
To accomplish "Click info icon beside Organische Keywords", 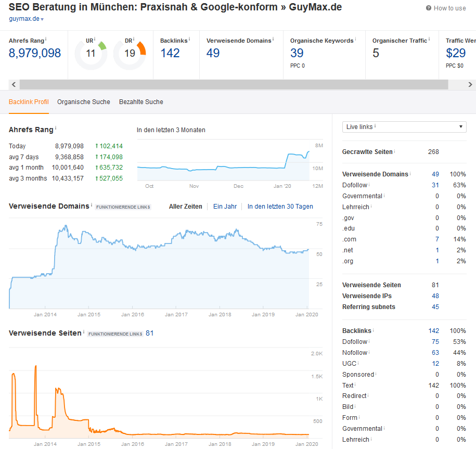I will tap(355, 39).
